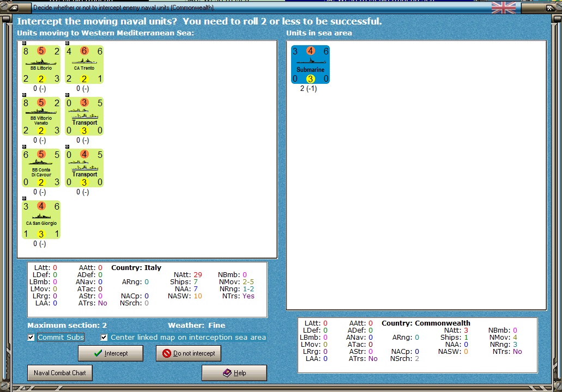Close the interception dialog window

(549, 8)
